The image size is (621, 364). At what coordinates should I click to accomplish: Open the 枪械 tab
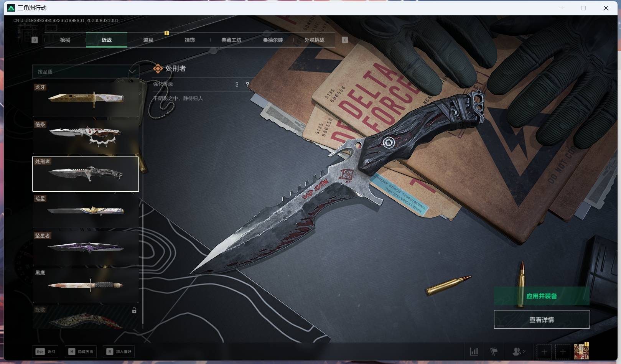tap(65, 40)
